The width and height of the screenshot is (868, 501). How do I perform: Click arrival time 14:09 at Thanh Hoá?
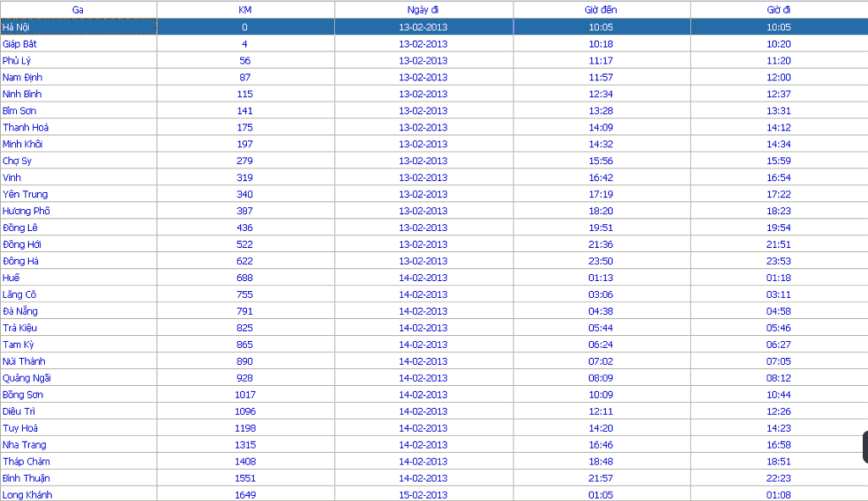(601, 127)
